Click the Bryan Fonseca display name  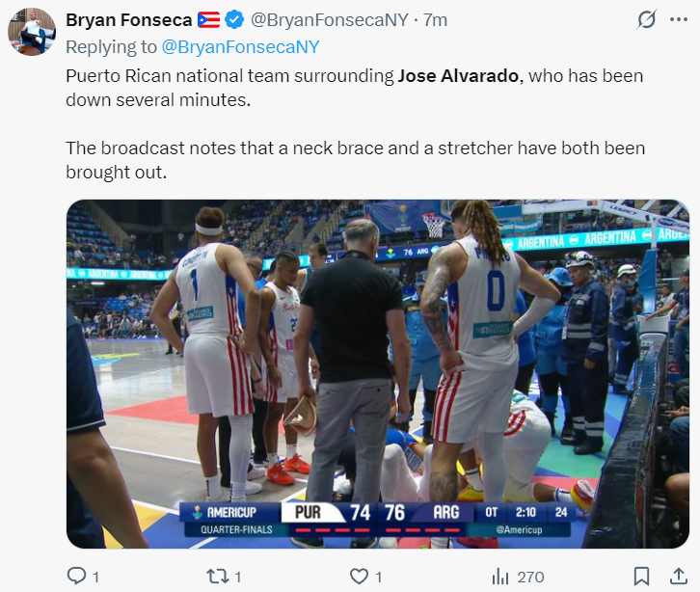(x=128, y=19)
